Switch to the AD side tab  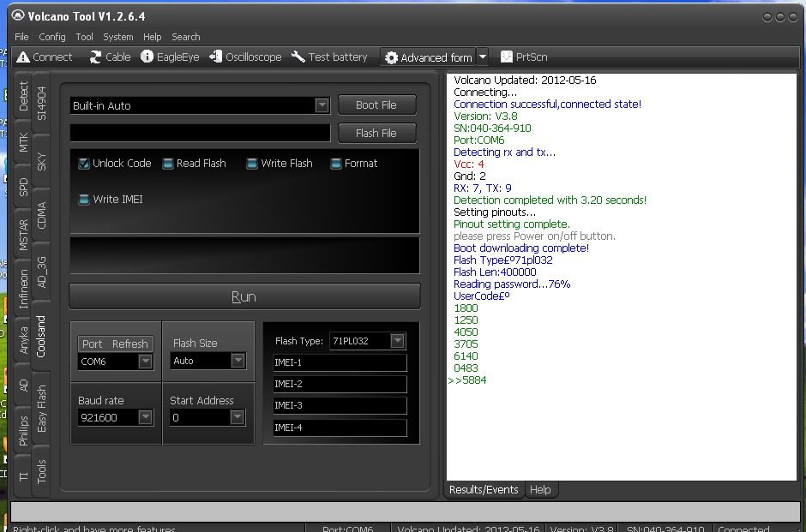[23, 386]
